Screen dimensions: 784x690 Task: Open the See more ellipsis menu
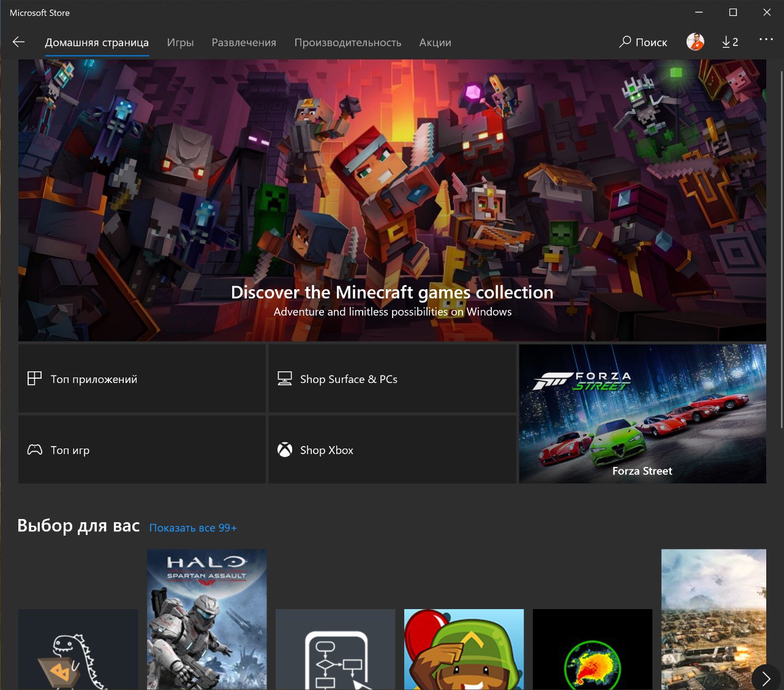[766, 39]
